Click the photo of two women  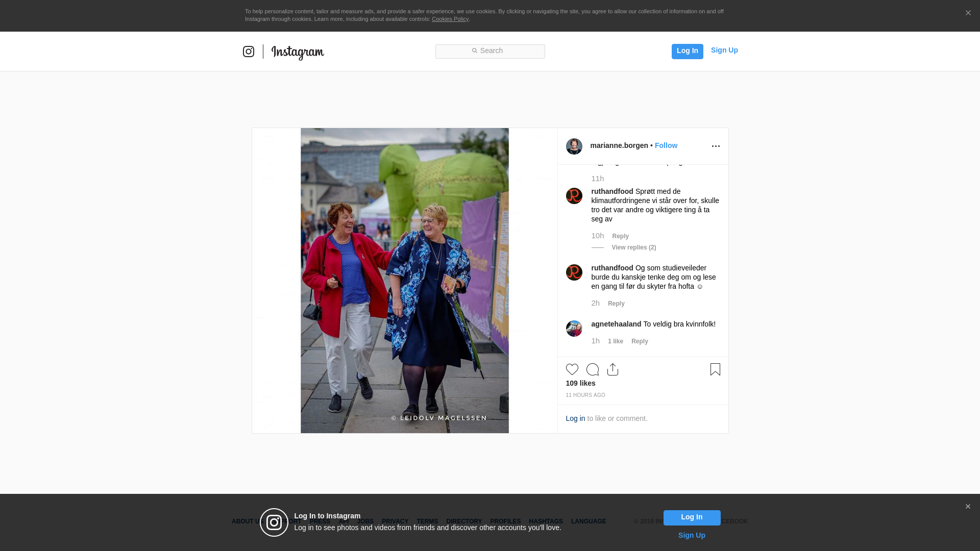point(405,281)
